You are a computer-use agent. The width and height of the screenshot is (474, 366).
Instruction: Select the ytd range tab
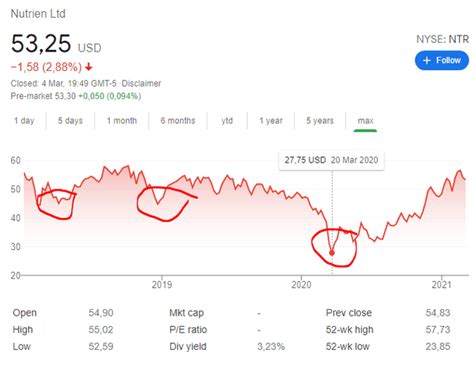point(227,121)
